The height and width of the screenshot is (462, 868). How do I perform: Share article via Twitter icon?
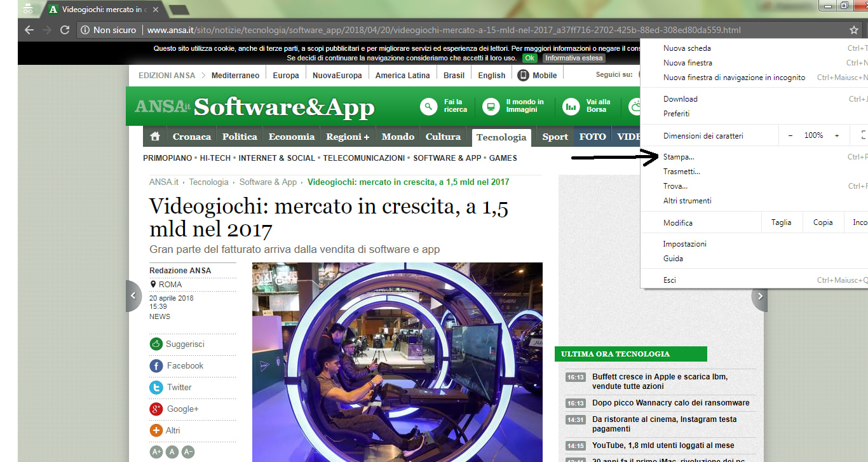tap(156, 387)
